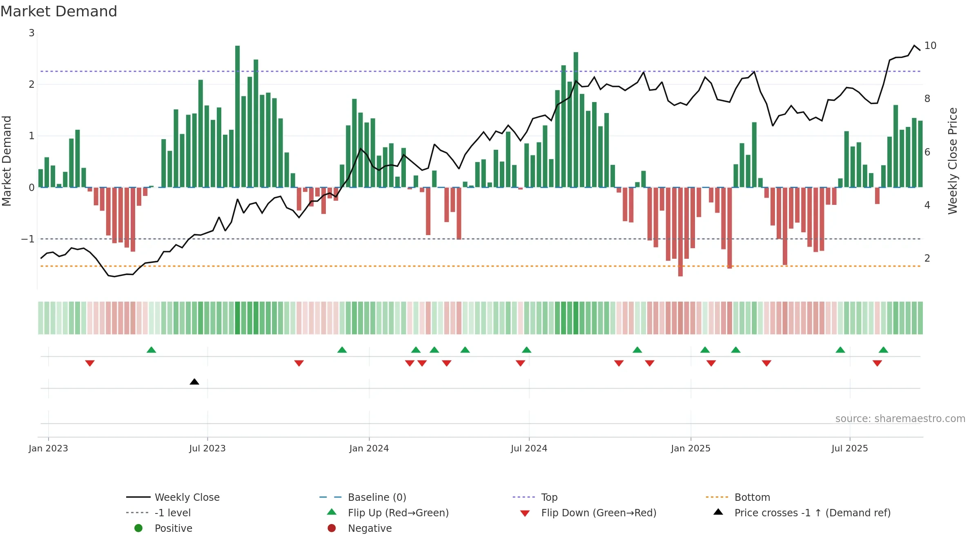Screen dimensions: 980x551
Task: Select the last Flip Up marker after Jul 2025
Action: [x=883, y=350]
